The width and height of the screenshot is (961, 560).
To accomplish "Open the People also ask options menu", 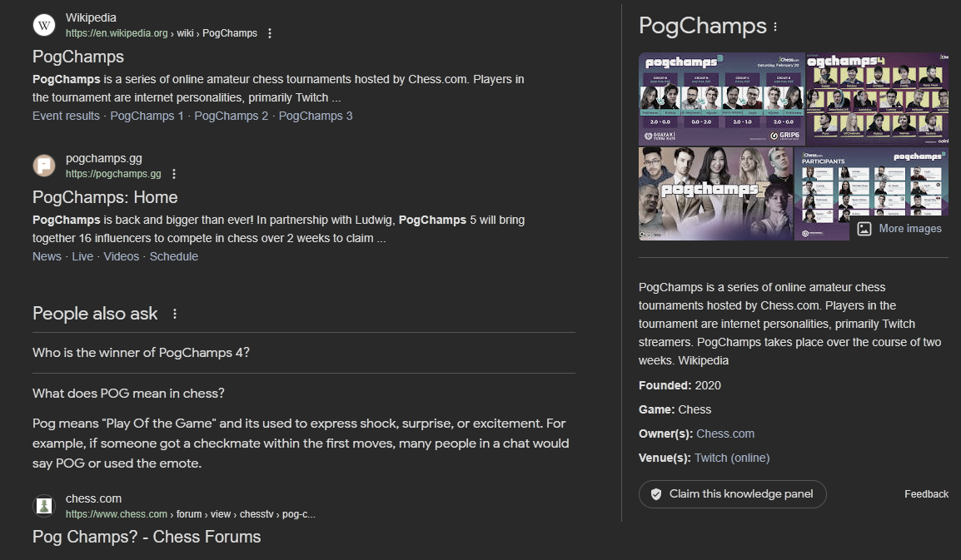I will coord(175,314).
